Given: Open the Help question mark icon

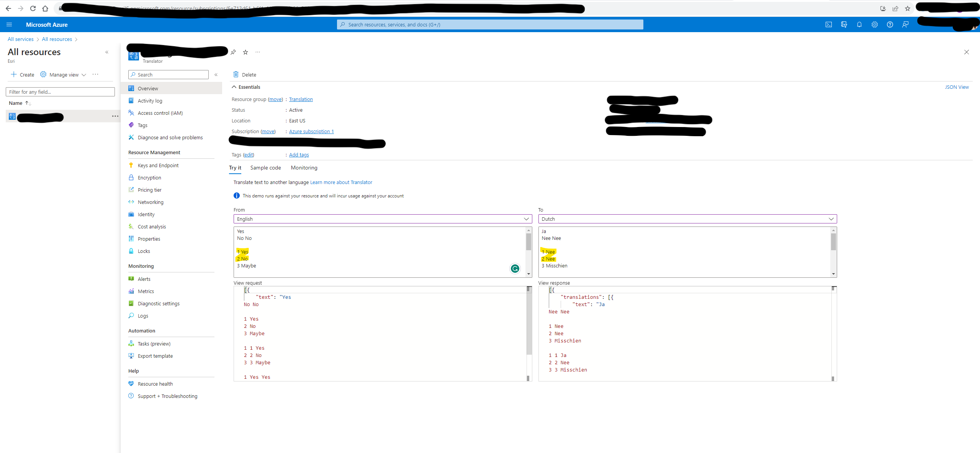Looking at the screenshot, I should pyautogui.click(x=890, y=24).
